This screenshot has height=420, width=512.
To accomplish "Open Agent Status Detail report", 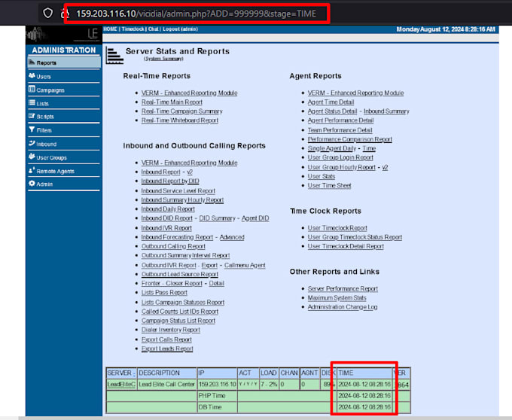I will tap(332, 111).
